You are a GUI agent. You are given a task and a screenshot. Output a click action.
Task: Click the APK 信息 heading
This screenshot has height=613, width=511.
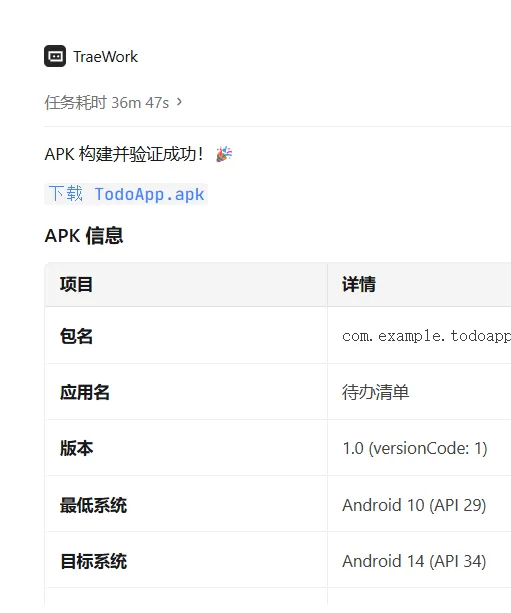click(84, 236)
